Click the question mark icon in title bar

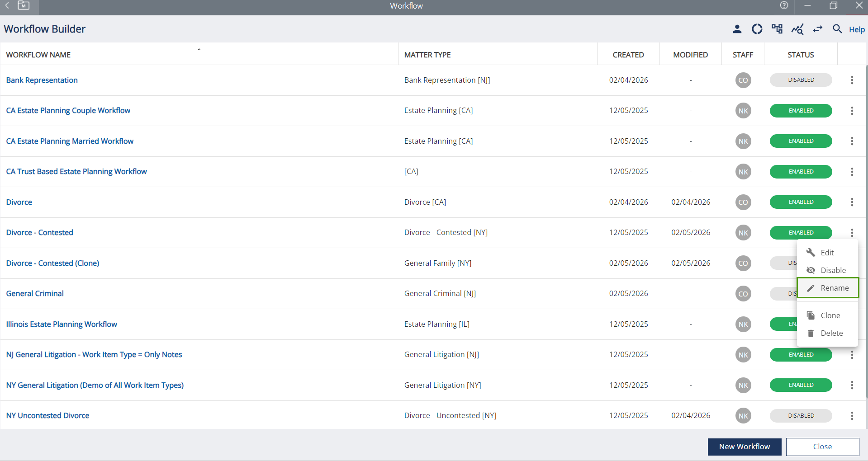click(x=784, y=5)
